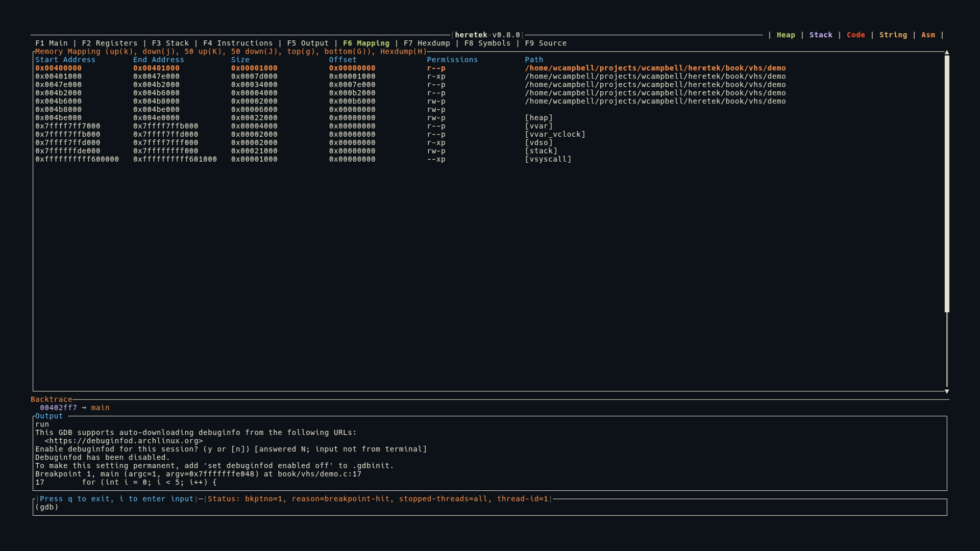The image size is (980, 551).
Task: Click end address 0x7ffff7ffb000
Action: tap(165, 126)
